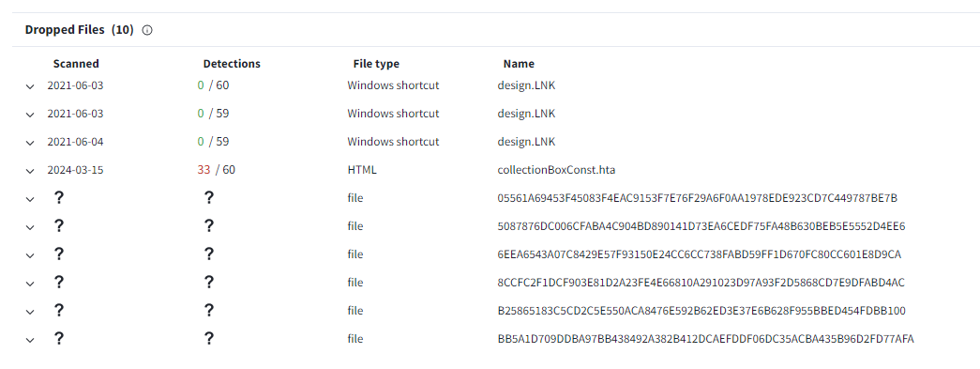Click the 2024-03-15 scanned date

[x=75, y=170]
